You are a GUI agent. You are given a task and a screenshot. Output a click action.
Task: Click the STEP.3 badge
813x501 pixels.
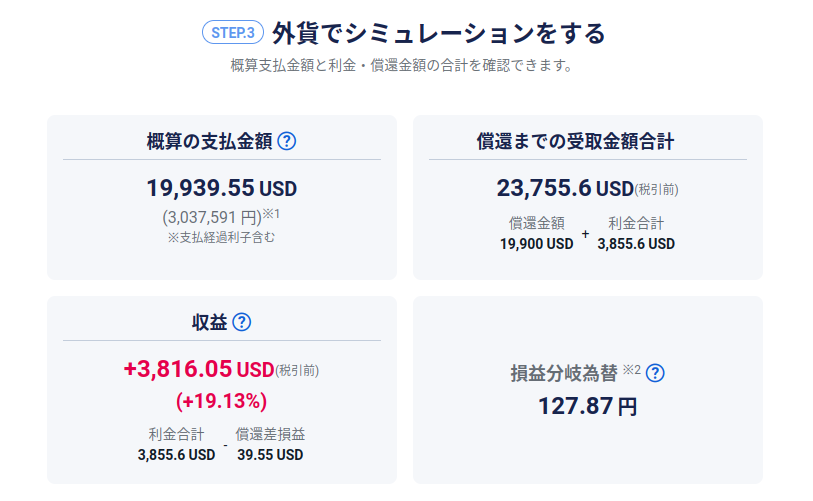point(231,33)
